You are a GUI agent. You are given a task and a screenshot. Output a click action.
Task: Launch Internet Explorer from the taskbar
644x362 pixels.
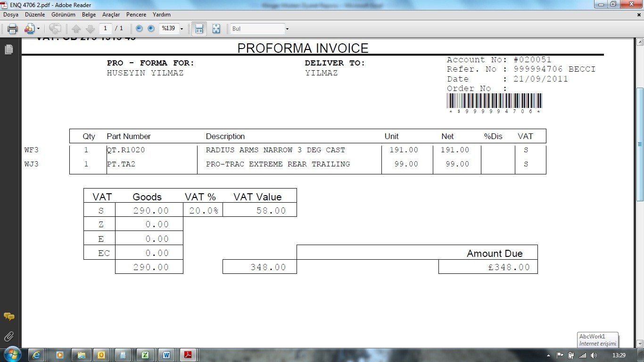point(37,355)
